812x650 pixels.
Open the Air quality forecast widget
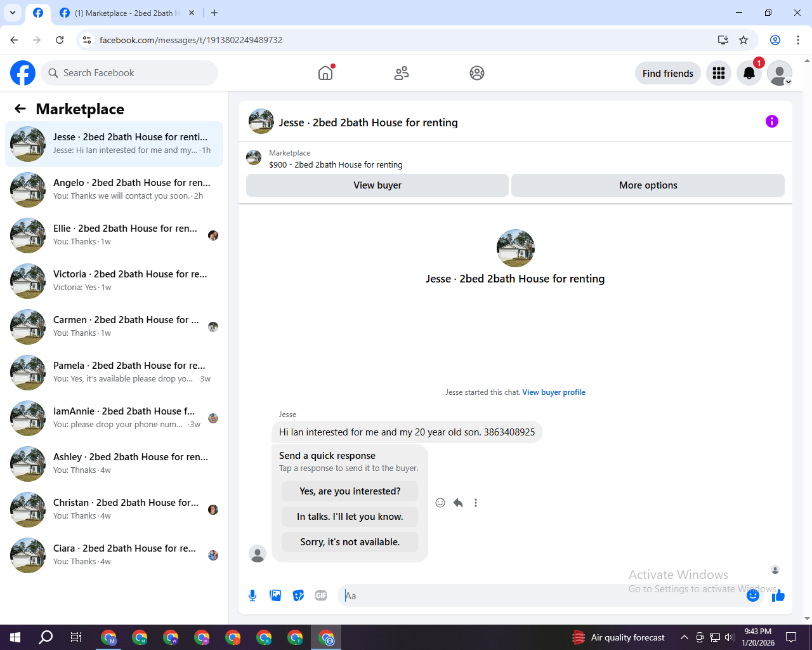coord(619,637)
